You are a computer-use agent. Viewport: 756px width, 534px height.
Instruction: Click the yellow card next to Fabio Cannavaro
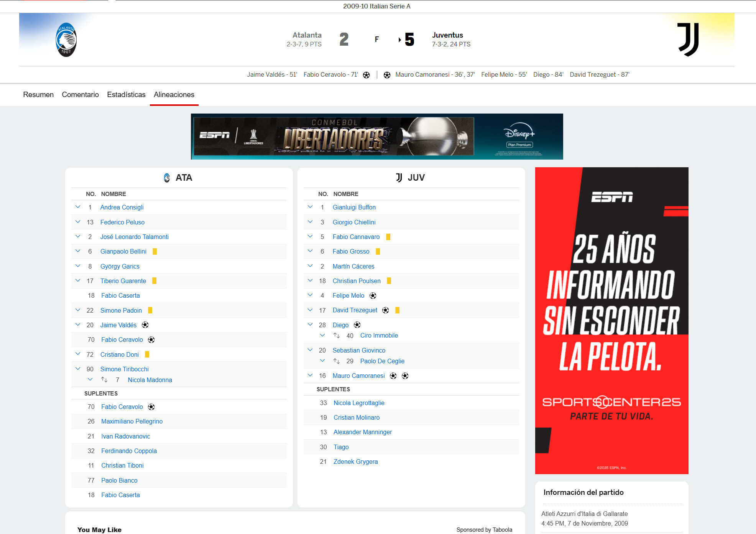388,237
